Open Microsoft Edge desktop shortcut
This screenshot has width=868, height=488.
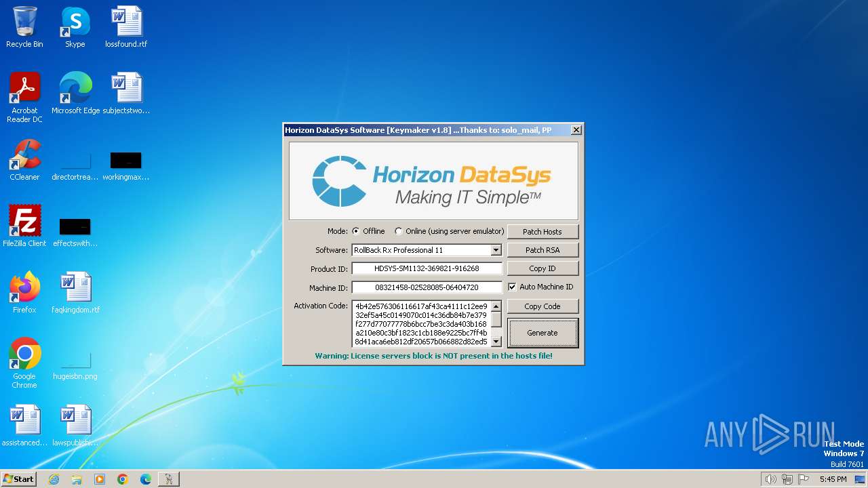click(x=75, y=93)
